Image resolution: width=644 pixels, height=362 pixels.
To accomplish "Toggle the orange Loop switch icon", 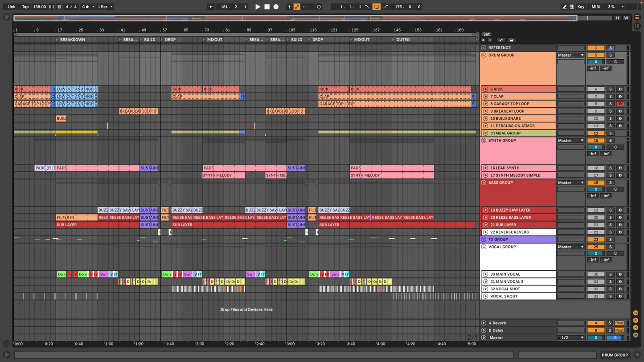I will (376, 7).
